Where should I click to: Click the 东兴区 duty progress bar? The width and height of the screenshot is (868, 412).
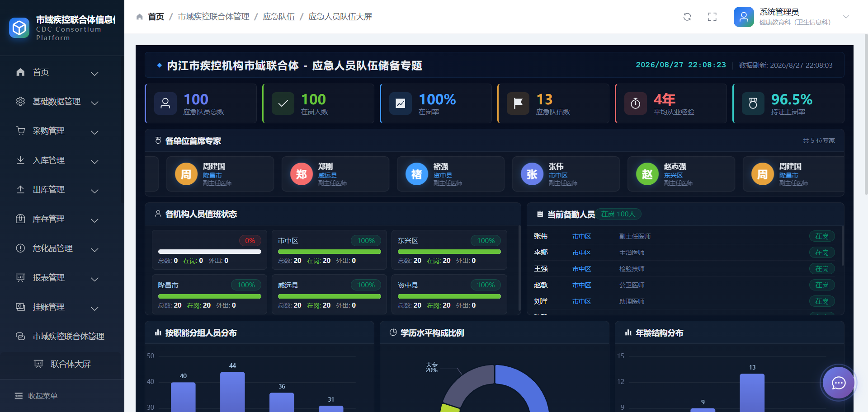click(449, 252)
